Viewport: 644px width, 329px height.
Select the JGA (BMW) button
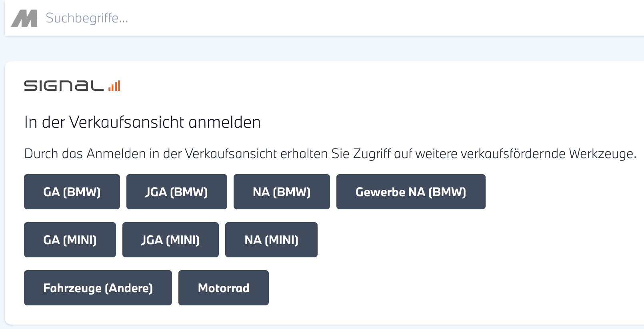click(176, 192)
